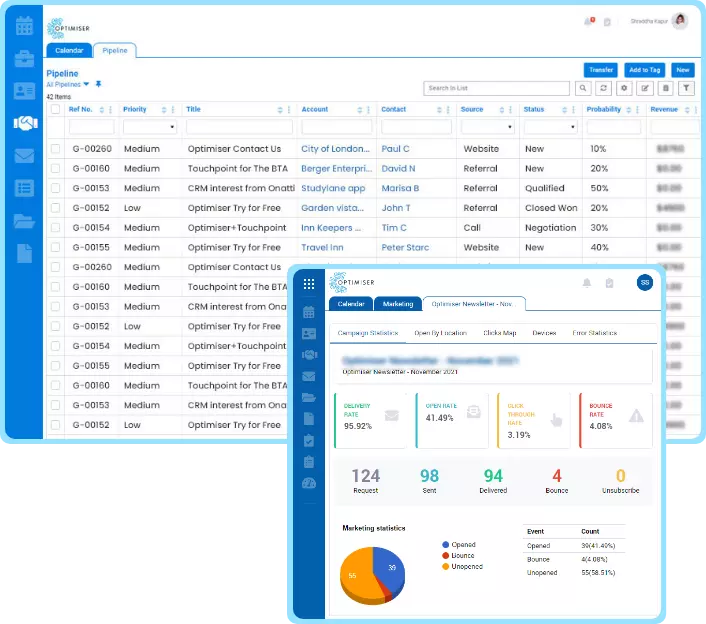Open the apps grid icon in Marketing window
This screenshot has width=706, height=624.
(x=309, y=284)
